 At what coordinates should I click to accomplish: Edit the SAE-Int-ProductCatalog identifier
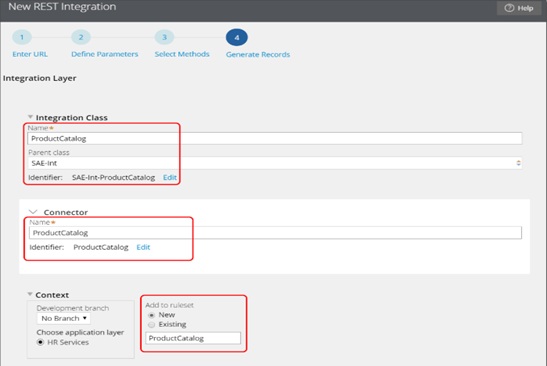[x=170, y=177]
